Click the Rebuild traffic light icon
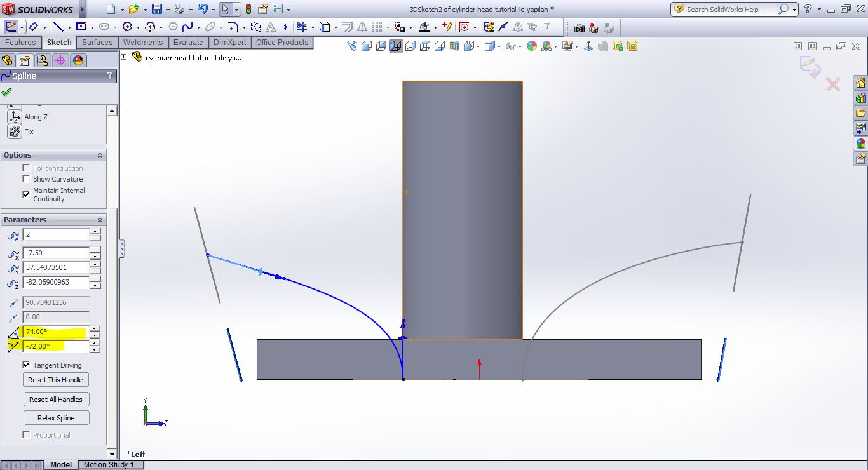This screenshot has height=470, width=868. [248, 10]
